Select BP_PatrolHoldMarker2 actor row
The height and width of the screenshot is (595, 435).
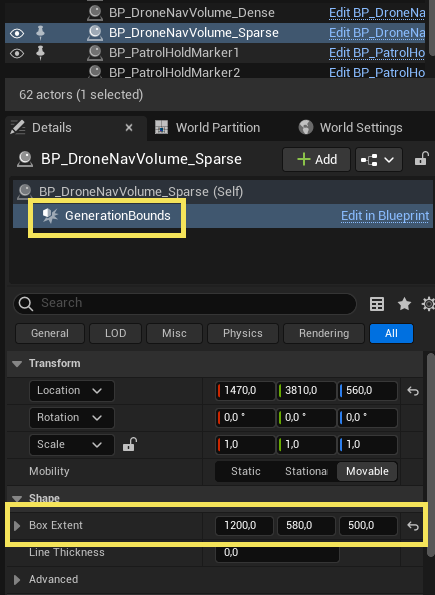215,72
